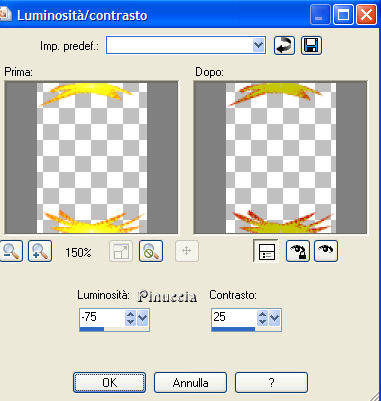381x401 pixels.
Task: Click the Luminosità/contrasto dialog title bar icon
Action: click(x=5, y=14)
